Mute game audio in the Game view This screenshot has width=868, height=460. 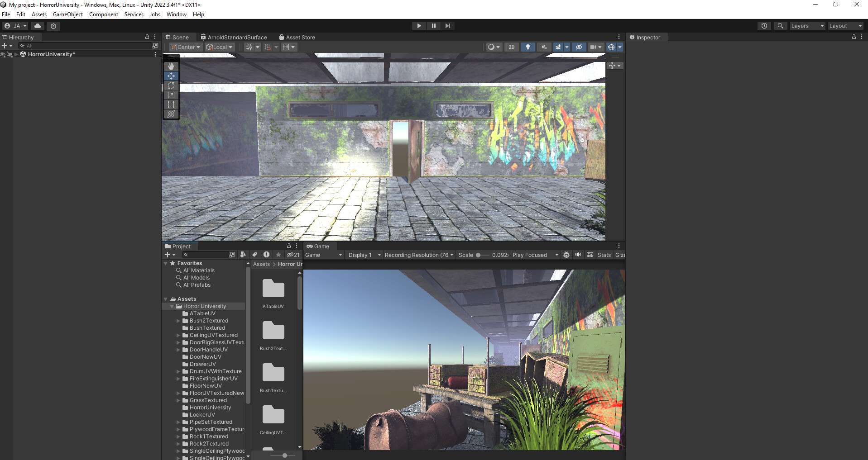(578, 255)
